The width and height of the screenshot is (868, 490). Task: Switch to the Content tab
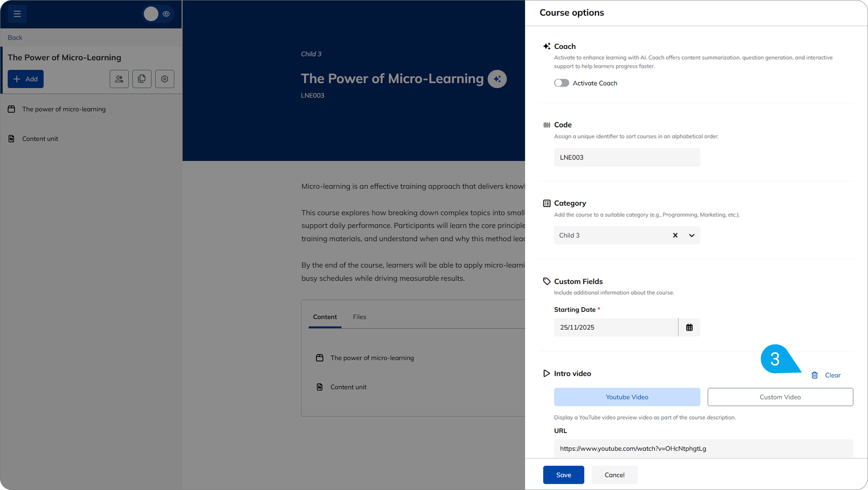pos(325,317)
